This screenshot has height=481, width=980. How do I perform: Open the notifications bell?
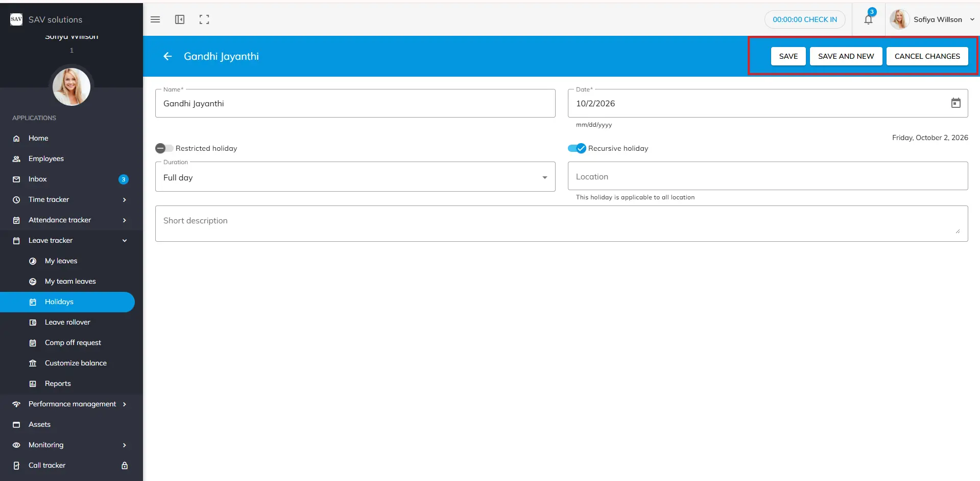pyautogui.click(x=868, y=19)
